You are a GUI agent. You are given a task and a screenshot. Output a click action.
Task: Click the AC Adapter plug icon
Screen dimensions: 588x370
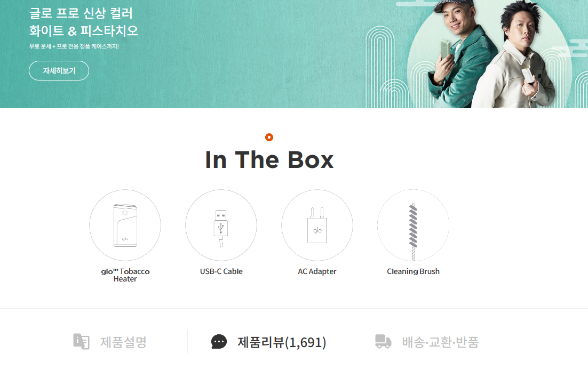[317, 225]
